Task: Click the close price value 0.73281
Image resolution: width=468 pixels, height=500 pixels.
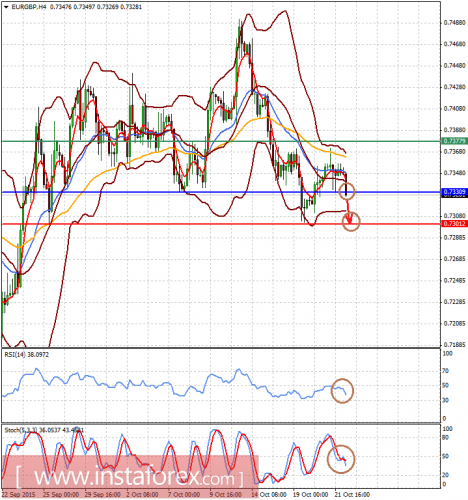Action: pyautogui.click(x=132, y=7)
